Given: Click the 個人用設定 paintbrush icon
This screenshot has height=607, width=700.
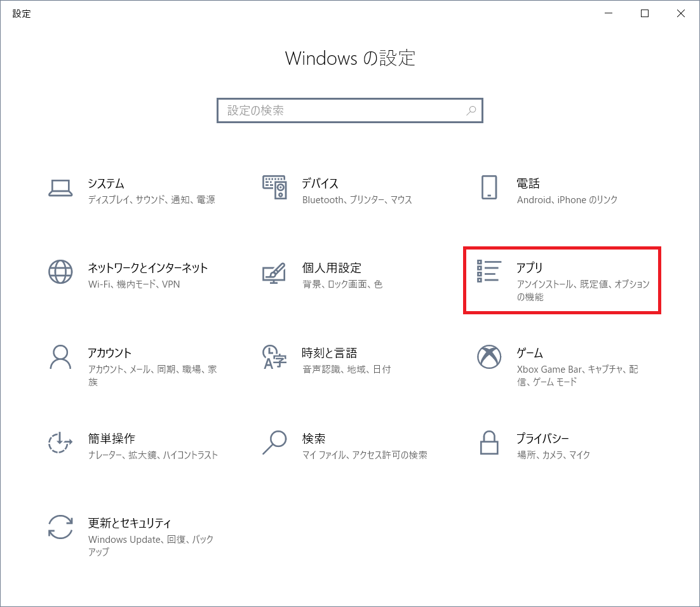Looking at the screenshot, I should pyautogui.click(x=274, y=272).
